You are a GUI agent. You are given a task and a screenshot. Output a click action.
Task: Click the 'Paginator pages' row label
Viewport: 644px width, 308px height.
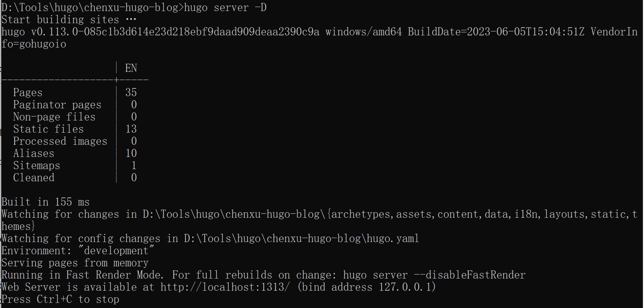[x=57, y=105]
